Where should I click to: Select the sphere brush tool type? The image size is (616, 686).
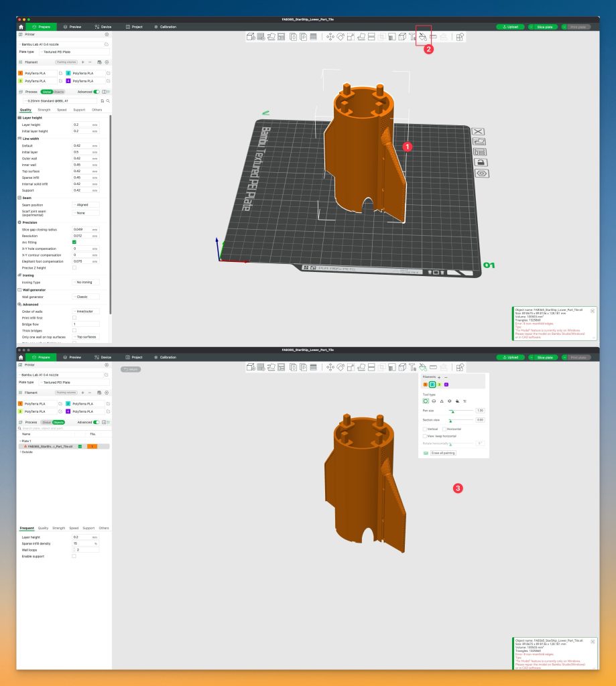click(433, 401)
